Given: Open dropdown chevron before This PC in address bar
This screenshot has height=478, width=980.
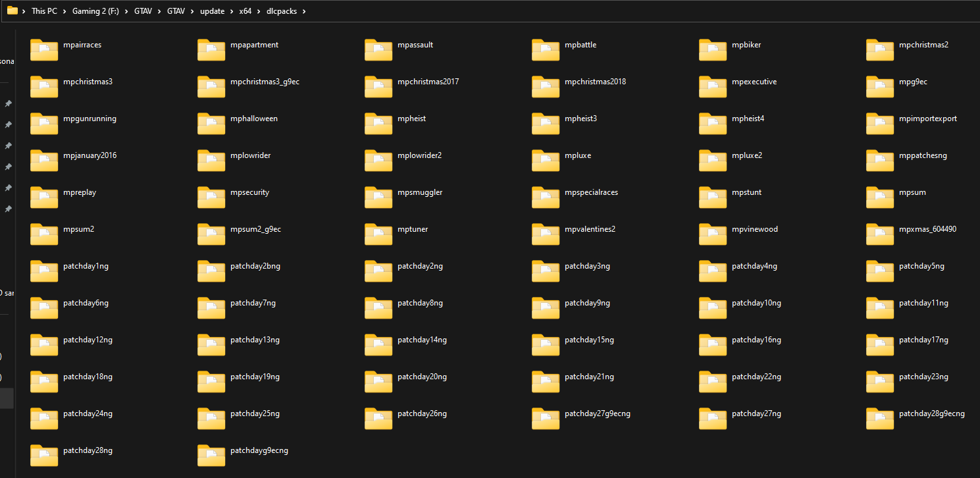Looking at the screenshot, I should [x=24, y=11].
